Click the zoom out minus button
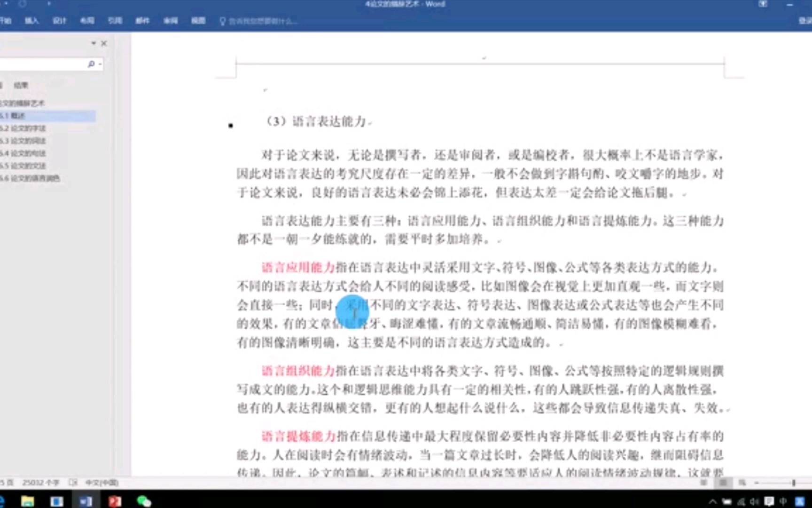Viewport: 812px width, 508px height. (x=757, y=483)
